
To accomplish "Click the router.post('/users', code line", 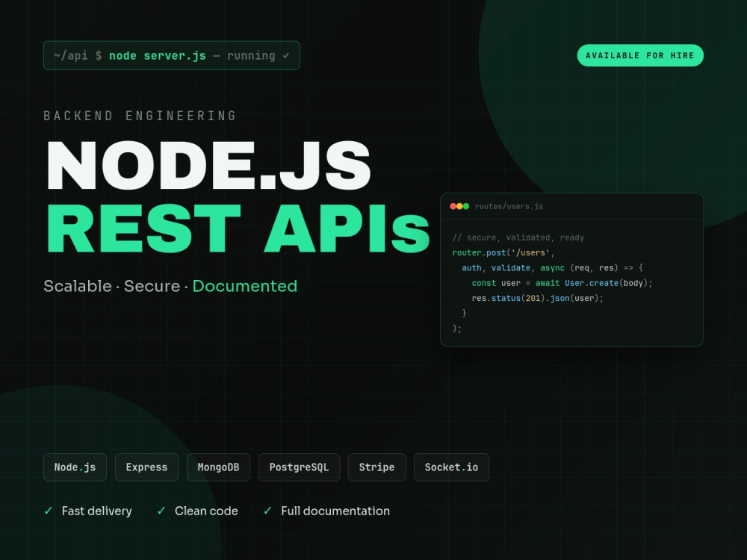I will click(x=503, y=253).
